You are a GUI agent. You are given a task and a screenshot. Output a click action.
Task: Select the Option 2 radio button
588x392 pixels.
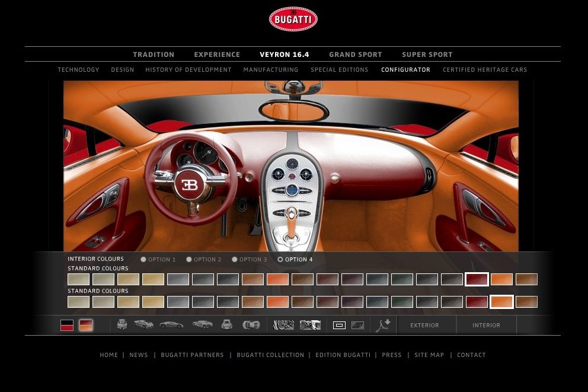(189, 259)
